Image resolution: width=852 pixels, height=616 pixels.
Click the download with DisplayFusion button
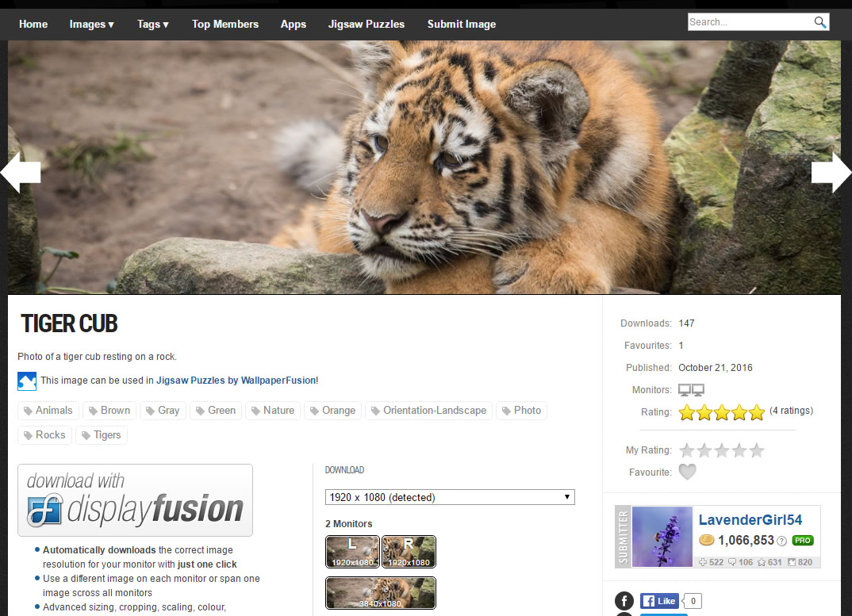point(135,500)
